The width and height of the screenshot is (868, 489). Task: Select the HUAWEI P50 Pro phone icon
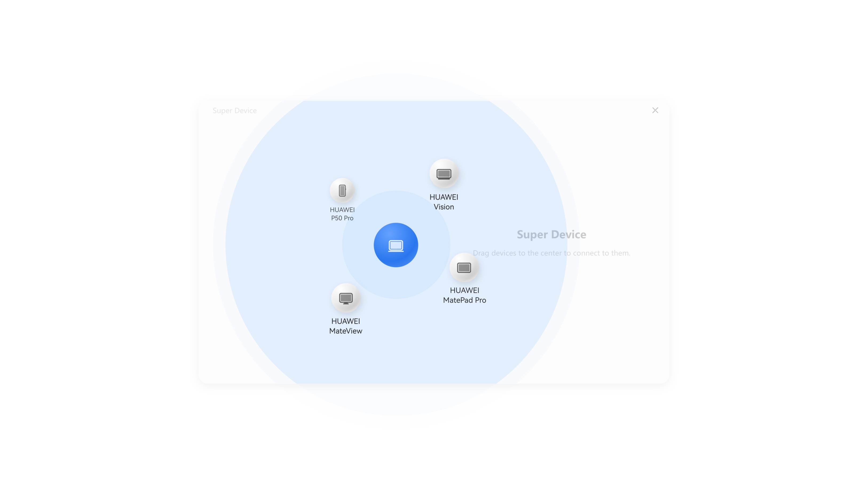point(342,191)
